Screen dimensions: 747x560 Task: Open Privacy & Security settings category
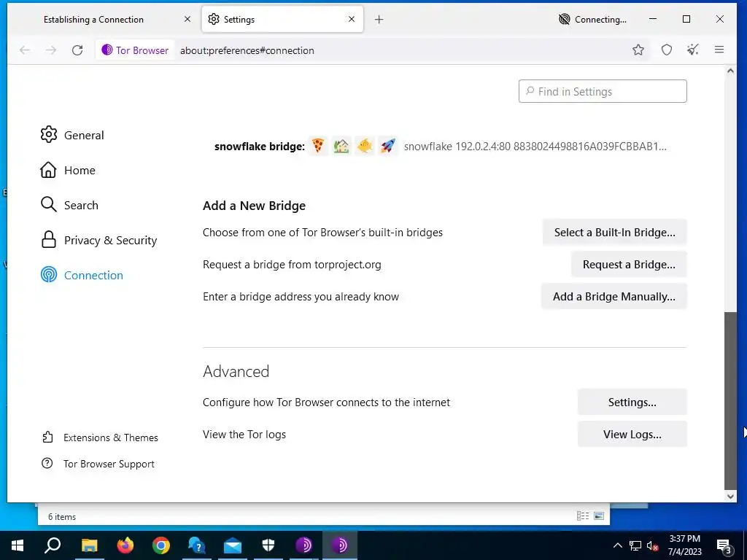tap(99, 240)
